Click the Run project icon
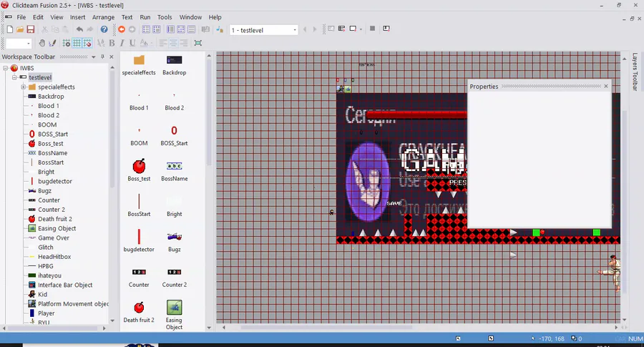This screenshot has height=347, width=644. tap(331, 29)
